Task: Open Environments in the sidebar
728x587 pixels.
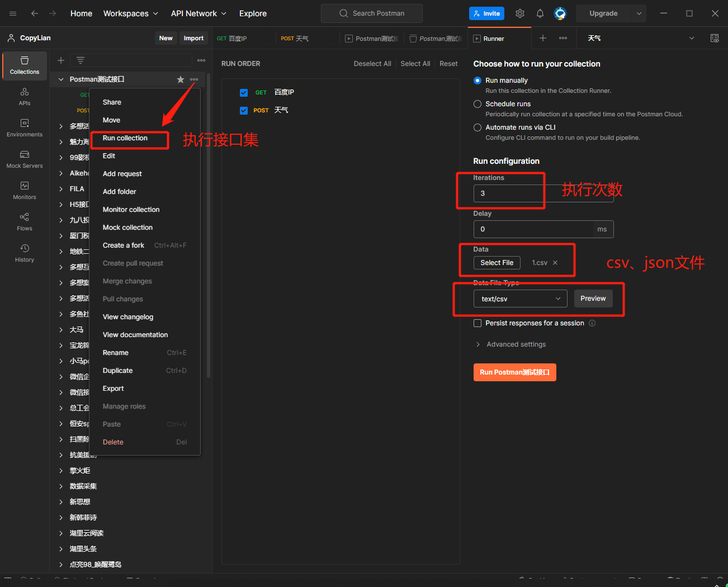Action: [x=25, y=128]
